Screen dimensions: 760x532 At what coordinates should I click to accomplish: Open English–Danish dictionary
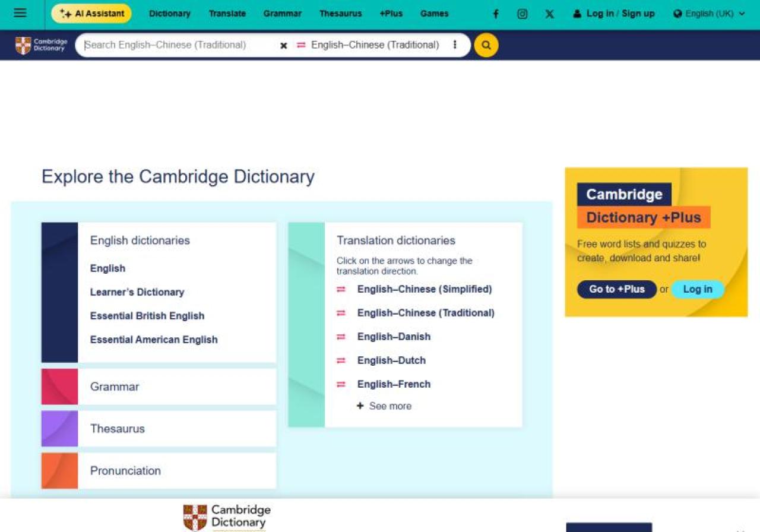(394, 337)
